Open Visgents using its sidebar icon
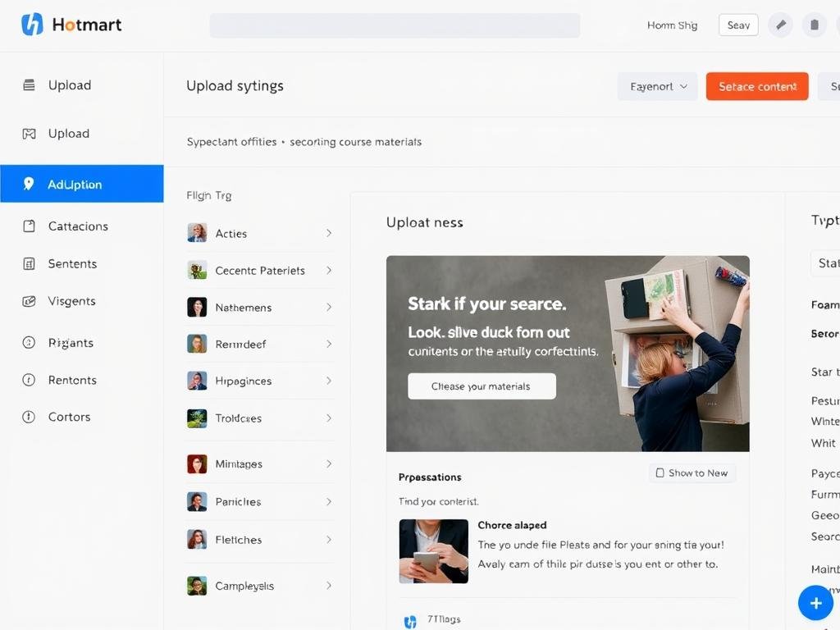The width and height of the screenshot is (840, 630). [x=29, y=301]
